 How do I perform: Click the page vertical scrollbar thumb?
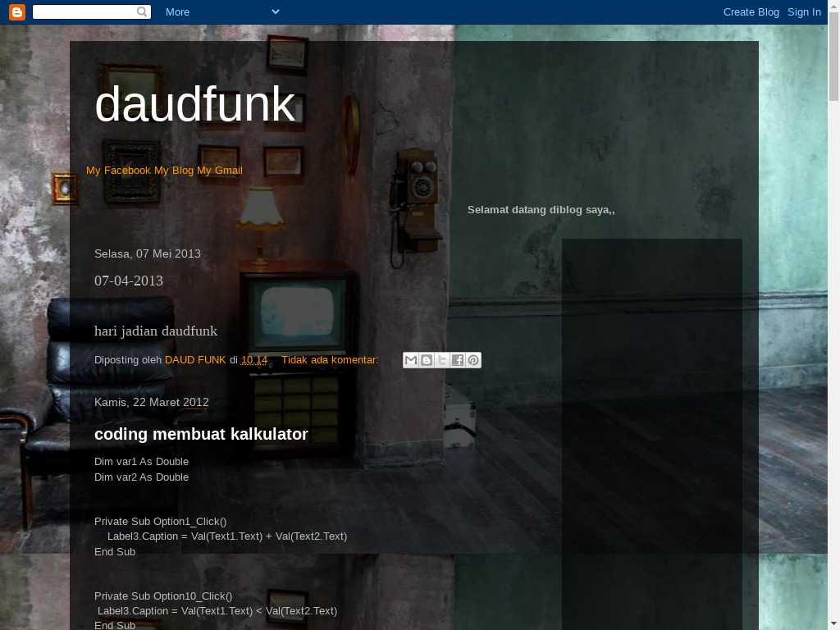point(833,57)
